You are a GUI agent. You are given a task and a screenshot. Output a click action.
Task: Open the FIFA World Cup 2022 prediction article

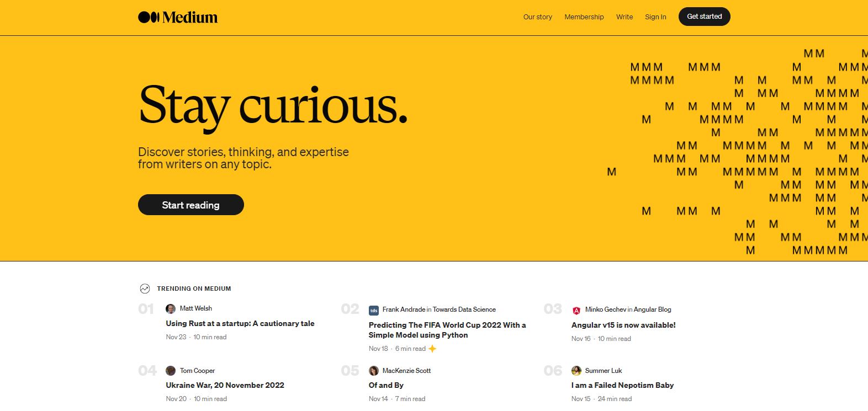(447, 330)
